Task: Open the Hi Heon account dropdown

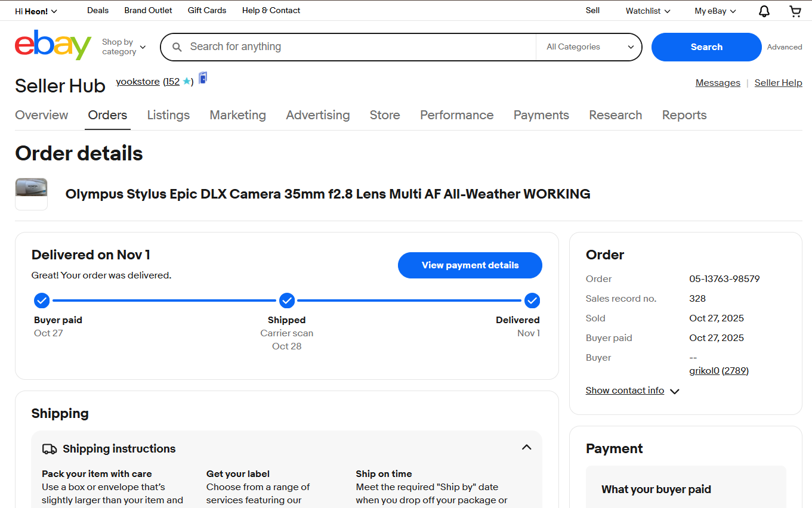Action: [36, 11]
